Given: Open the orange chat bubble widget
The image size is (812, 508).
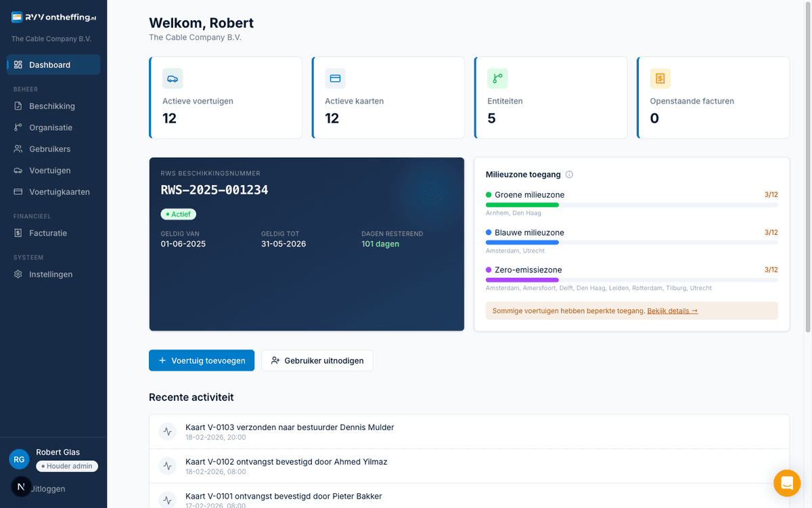Looking at the screenshot, I should (x=787, y=484).
